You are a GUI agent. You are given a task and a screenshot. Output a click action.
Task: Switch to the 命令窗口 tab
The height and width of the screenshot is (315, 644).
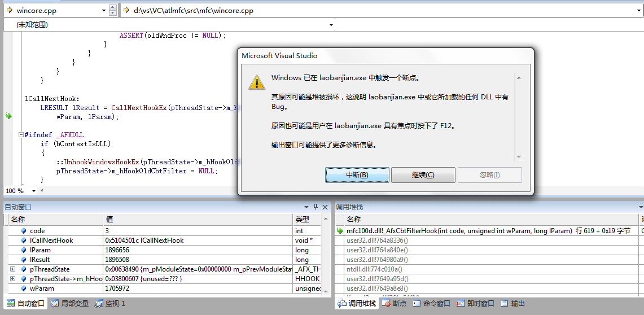pyautogui.click(x=432, y=304)
